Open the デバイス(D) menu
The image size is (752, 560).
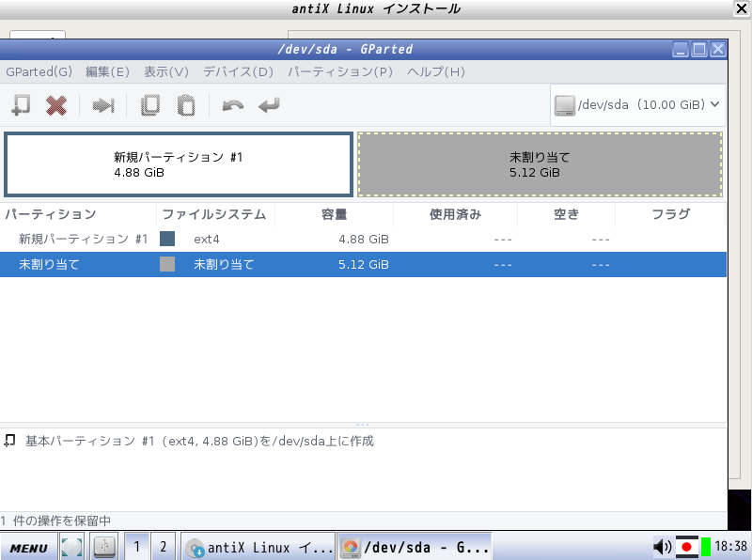point(238,72)
